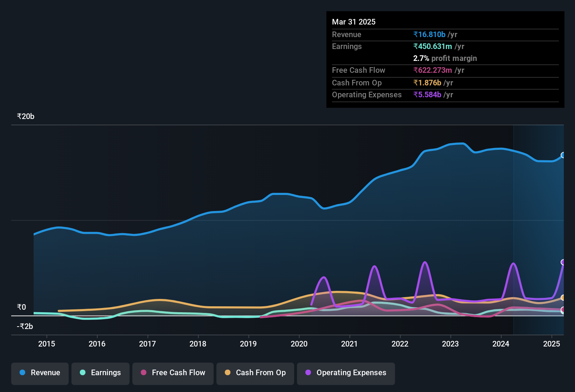This screenshot has height=392, width=575.
Task: Click the orange Cash From Op endpoint marker
Action: tap(562, 297)
